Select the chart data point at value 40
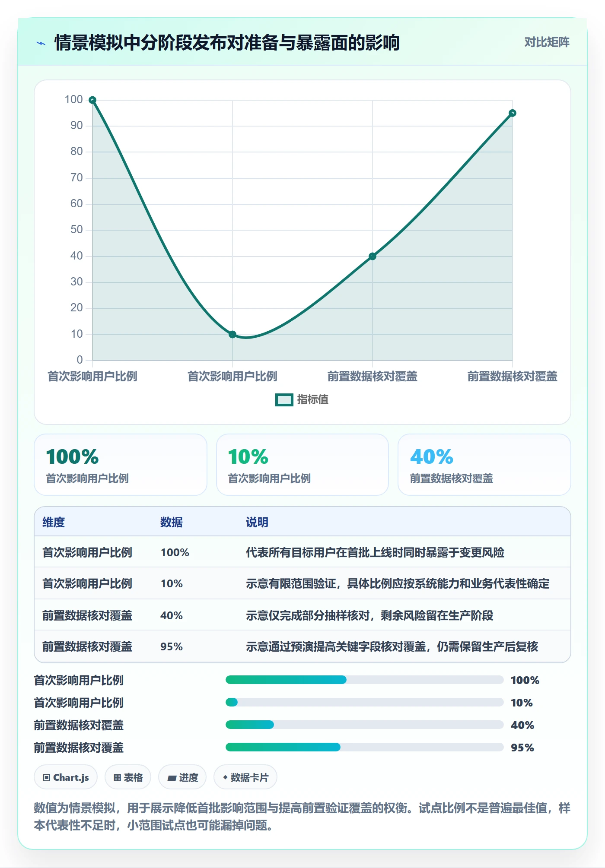This screenshot has height=868, width=605. [x=373, y=257]
